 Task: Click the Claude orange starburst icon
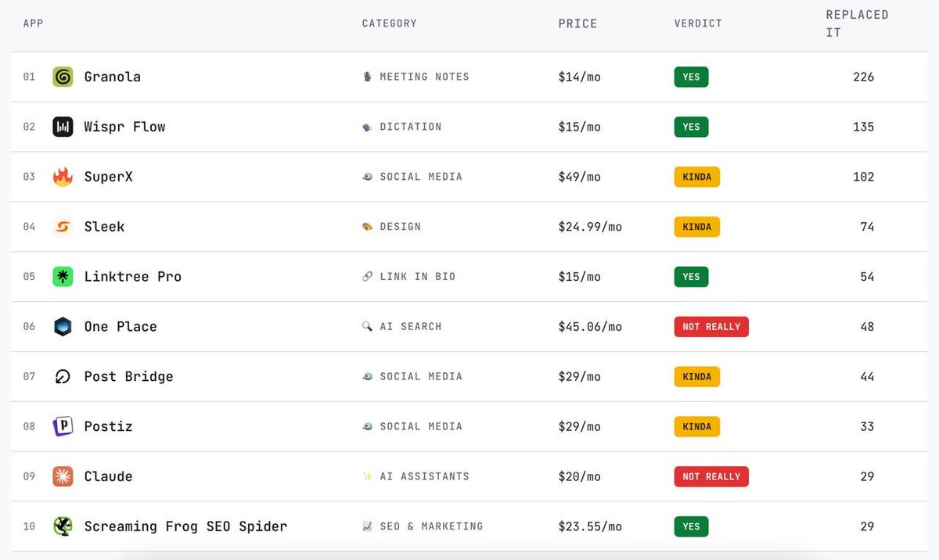pyautogui.click(x=63, y=476)
